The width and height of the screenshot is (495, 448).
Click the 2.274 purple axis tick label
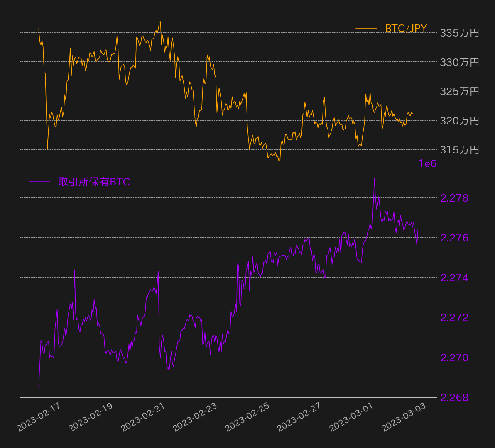[454, 278]
